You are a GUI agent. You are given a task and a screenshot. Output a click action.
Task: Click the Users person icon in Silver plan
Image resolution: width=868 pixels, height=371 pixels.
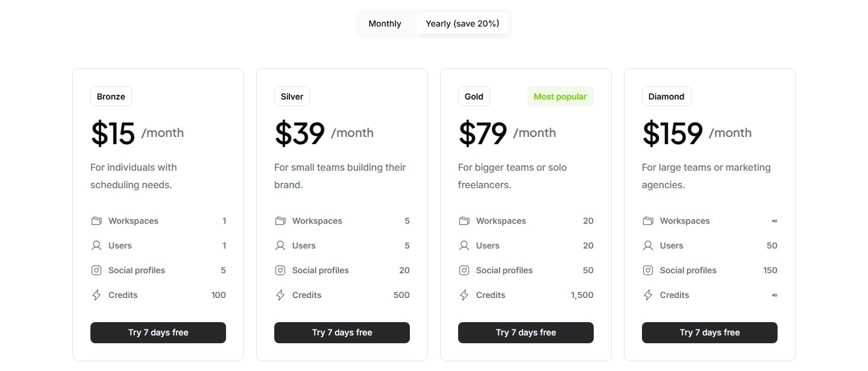[x=280, y=246]
